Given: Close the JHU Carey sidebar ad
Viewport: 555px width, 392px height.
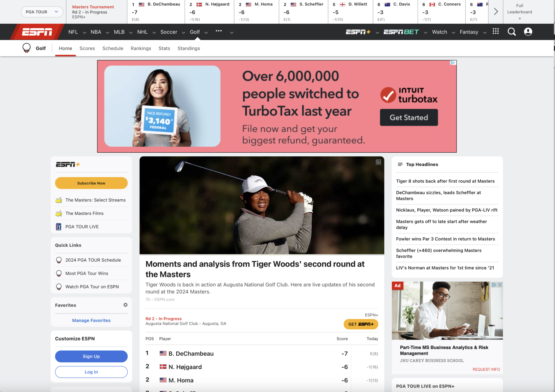Looking at the screenshot, I should (x=500, y=285).
